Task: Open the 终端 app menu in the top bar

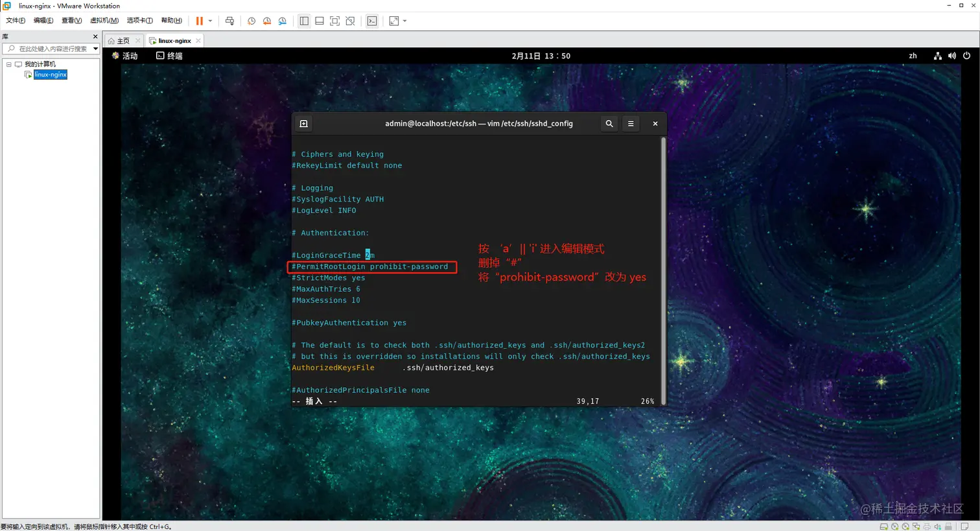Action: click(x=169, y=56)
